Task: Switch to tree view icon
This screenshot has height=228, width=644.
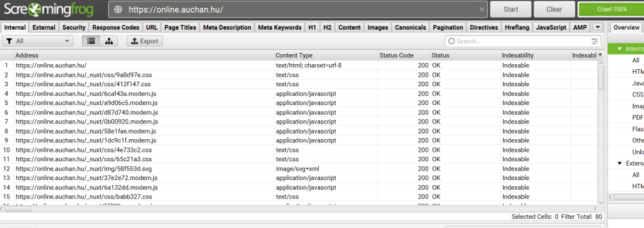Action: coord(109,41)
